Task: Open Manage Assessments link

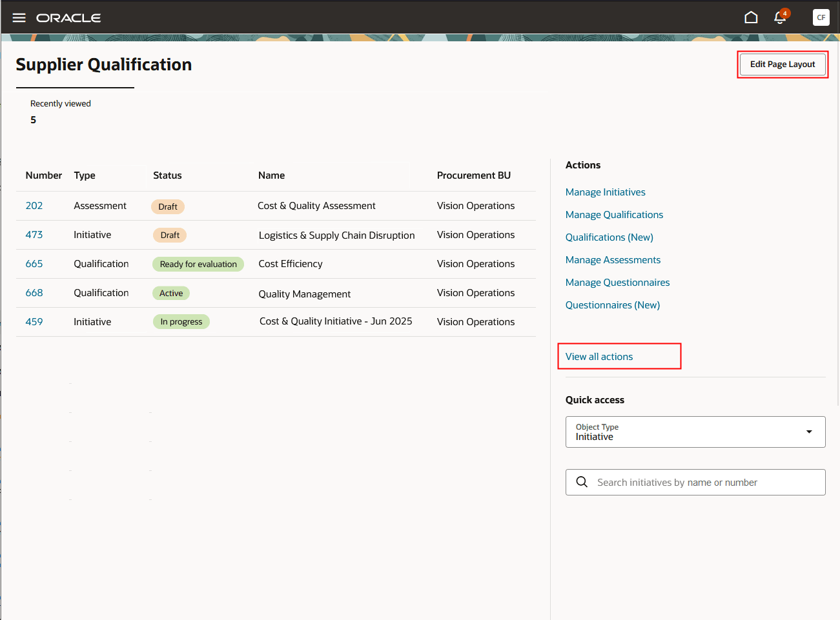Action: pos(613,260)
